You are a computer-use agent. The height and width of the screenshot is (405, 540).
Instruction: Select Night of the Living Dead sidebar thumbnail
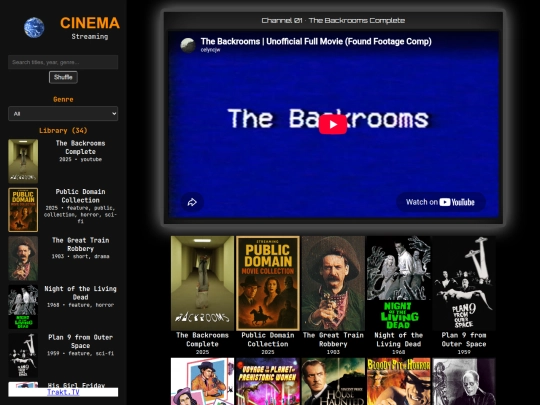[x=23, y=307]
